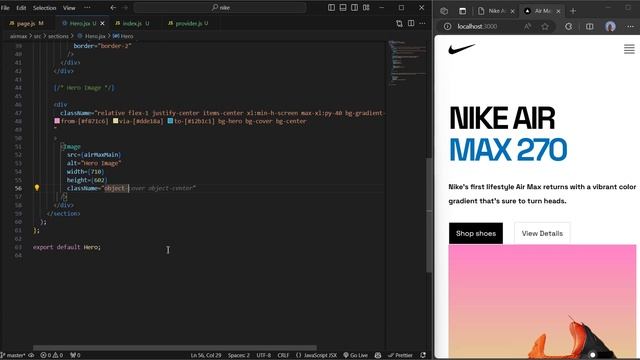Click the blue #12b1c1 color swatch

click(170, 121)
